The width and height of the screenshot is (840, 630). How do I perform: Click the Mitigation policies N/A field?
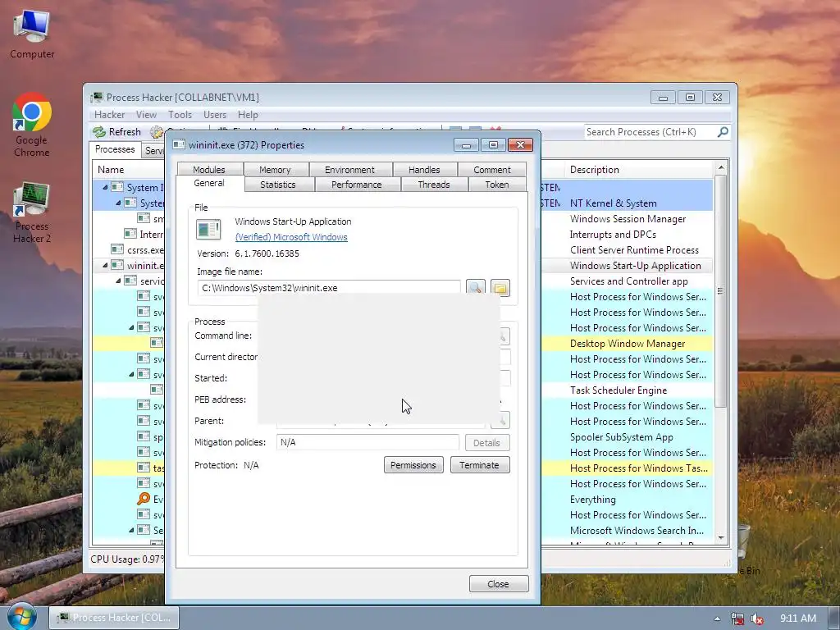click(x=367, y=442)
